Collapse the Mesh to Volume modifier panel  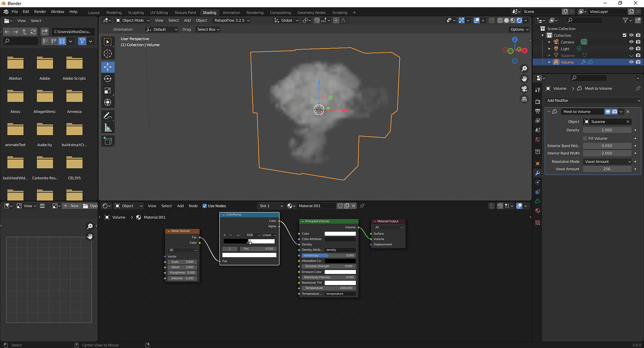pos(549,111)
